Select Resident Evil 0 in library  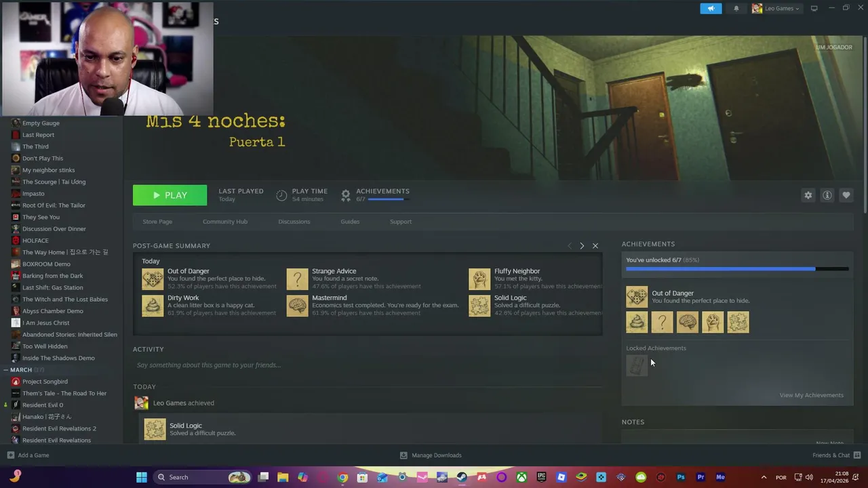coord(43,405)
